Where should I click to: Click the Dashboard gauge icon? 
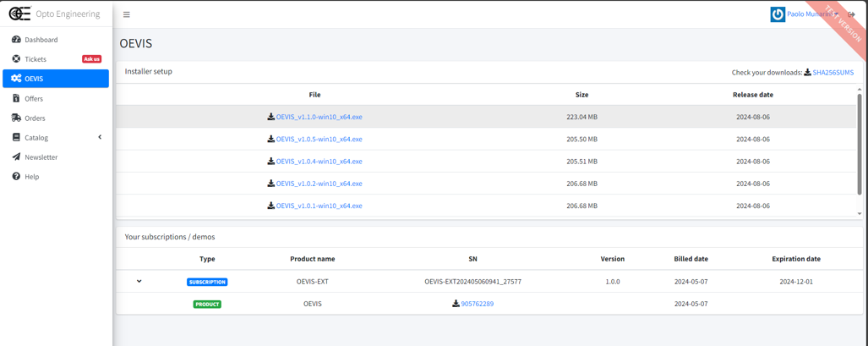tap(16, 40)
